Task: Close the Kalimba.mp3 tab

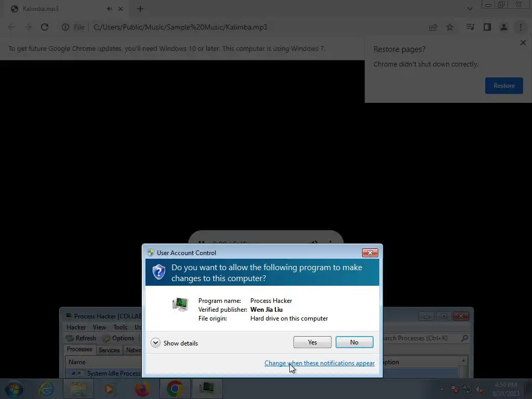Action: tap(121, 9)
